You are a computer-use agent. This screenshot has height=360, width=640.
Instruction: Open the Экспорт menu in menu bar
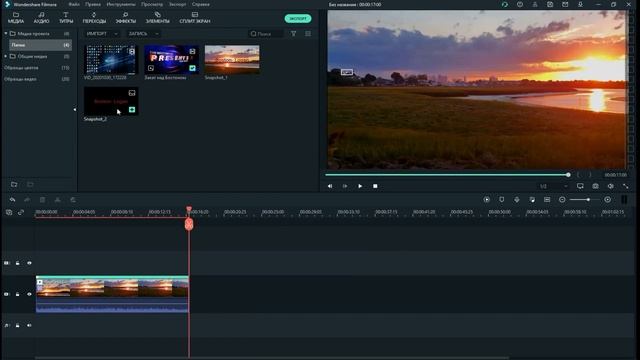178,4
